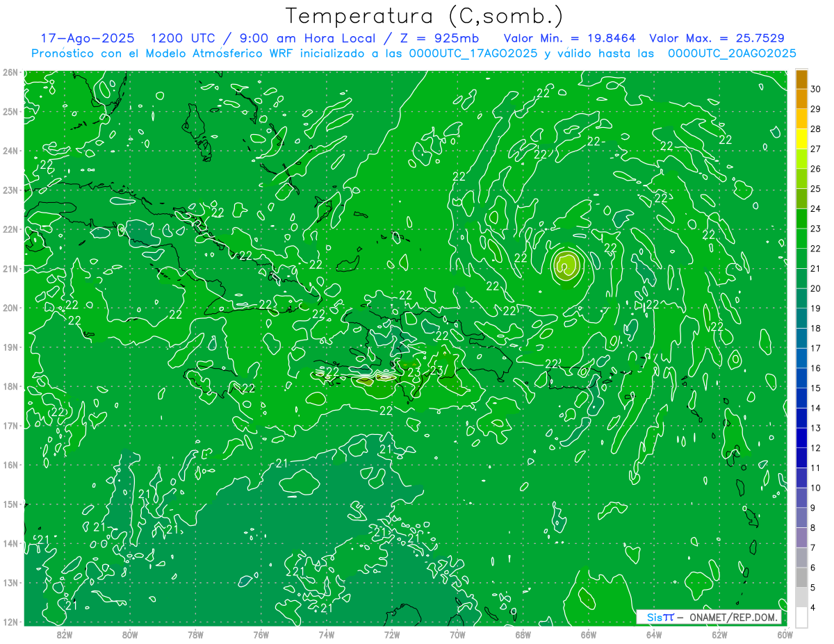
Task: Click the title "Temperatura (C,somb.)"
Action: pos(425,17)
